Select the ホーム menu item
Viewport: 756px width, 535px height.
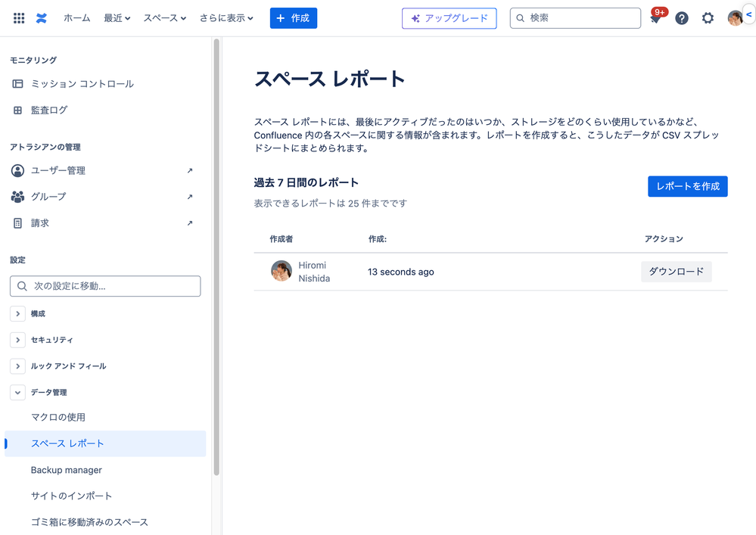76,17
